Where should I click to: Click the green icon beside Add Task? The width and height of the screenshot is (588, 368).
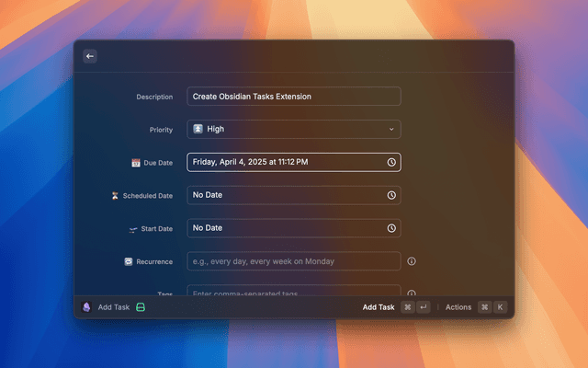[141, 307]
